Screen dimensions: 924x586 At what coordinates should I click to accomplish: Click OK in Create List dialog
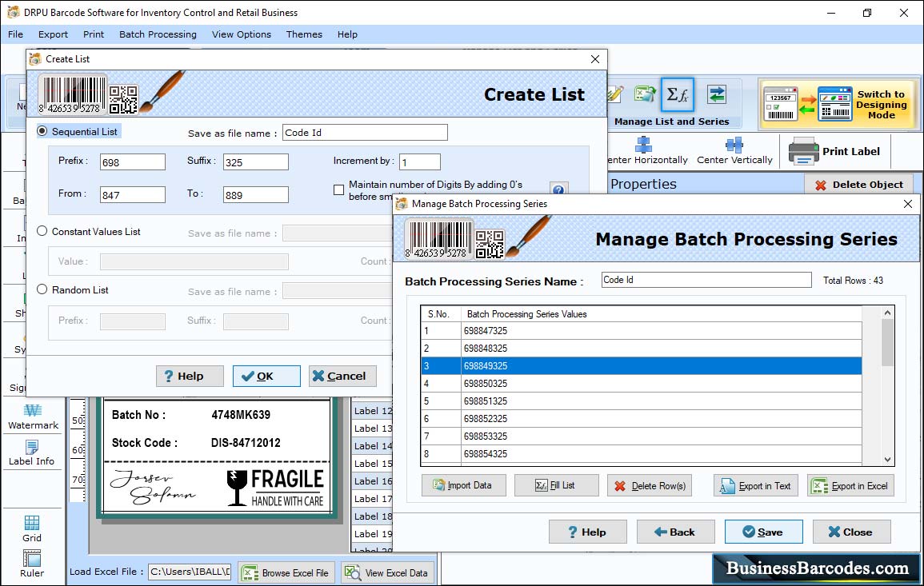click(x=266, y=376)
